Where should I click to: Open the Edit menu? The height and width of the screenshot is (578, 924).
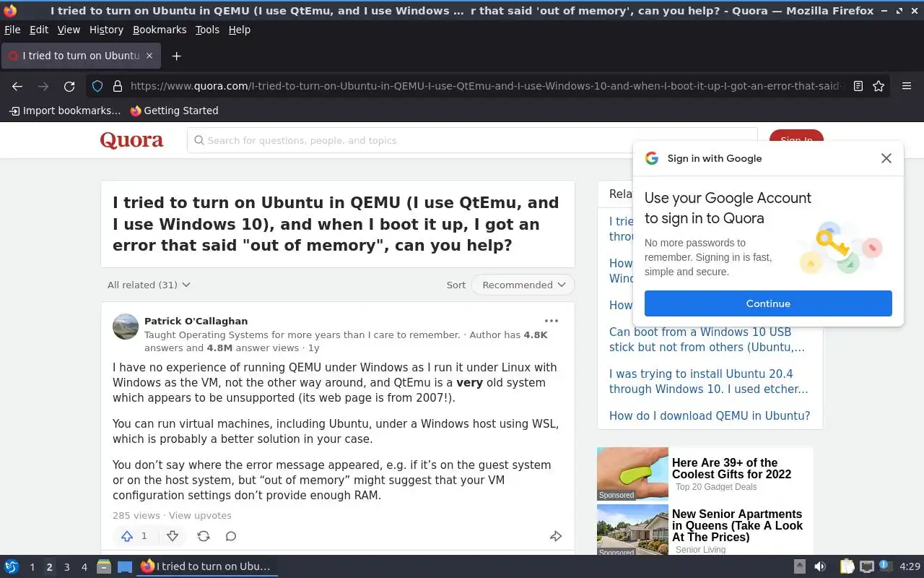pyautogui.click(x=39, y=30)
